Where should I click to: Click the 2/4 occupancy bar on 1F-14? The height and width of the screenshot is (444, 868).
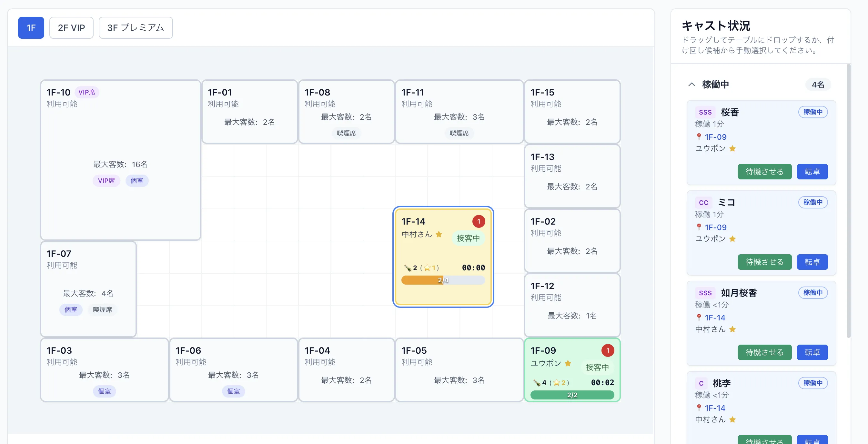click(443, 280)
